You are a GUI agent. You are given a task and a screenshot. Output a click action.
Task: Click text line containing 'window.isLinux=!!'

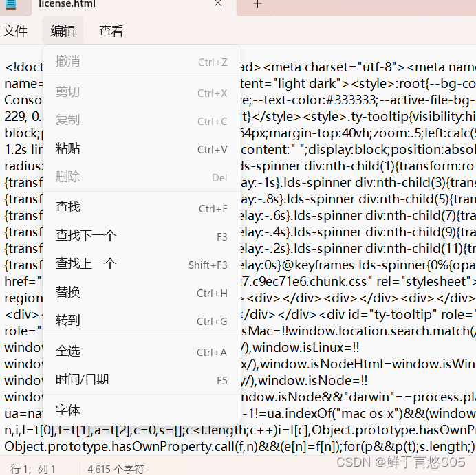click(x=306, y=348)
